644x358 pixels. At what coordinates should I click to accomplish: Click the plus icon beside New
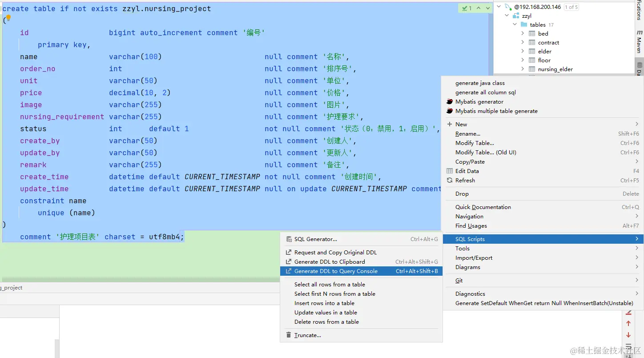pos(450,125)
